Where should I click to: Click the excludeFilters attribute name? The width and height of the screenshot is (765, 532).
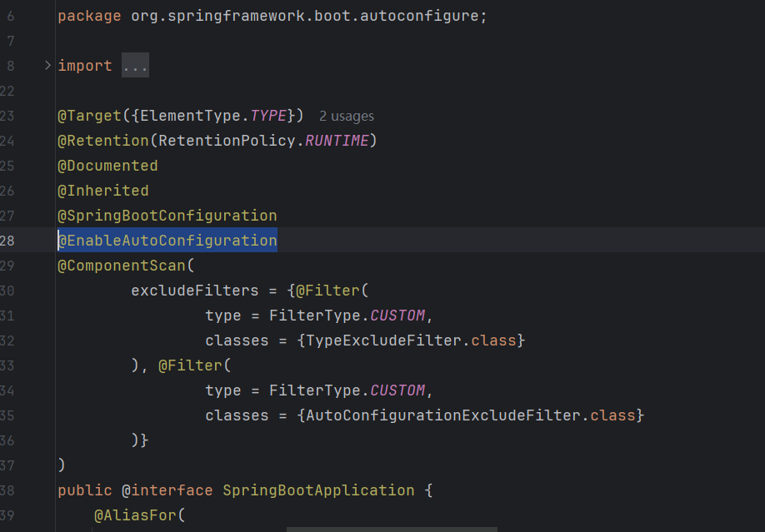[194, 291]
